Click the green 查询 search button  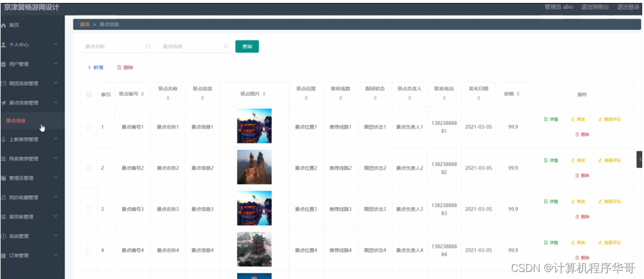click(247, 46)
